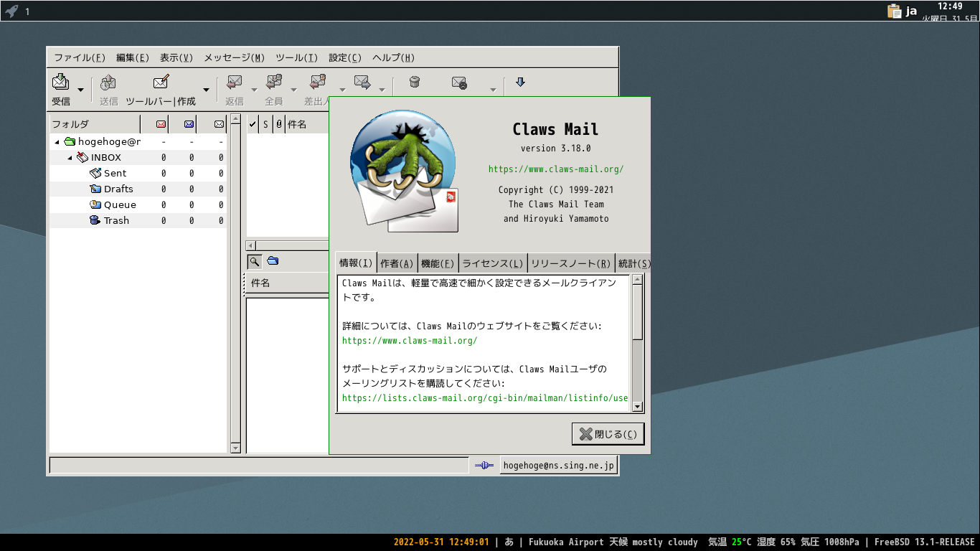
Task: Click the blue folder icon beside the magnifier
Action: [273, 261]
